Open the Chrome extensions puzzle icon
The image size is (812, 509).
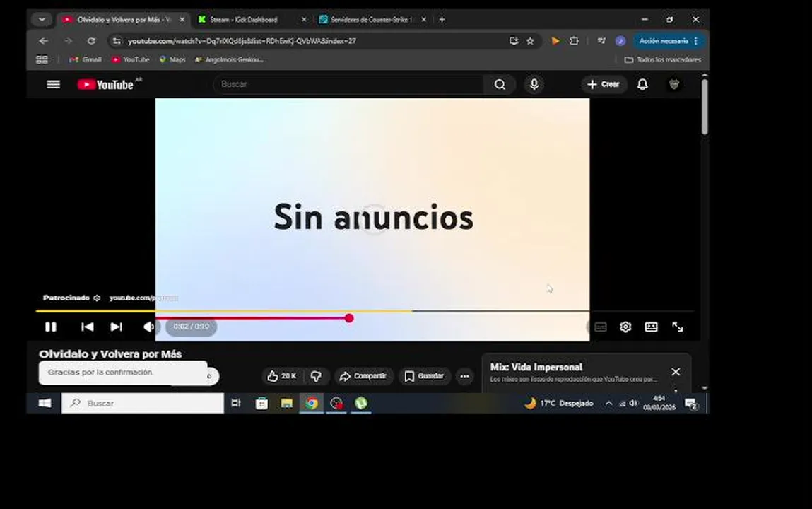(x=574, y=41)
